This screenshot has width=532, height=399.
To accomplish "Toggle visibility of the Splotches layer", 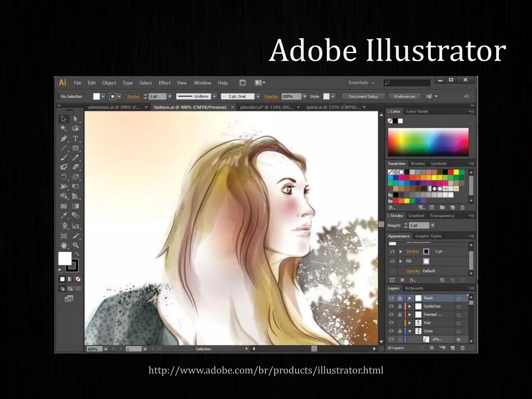I will pyautogui.click(x=391, y=307).
